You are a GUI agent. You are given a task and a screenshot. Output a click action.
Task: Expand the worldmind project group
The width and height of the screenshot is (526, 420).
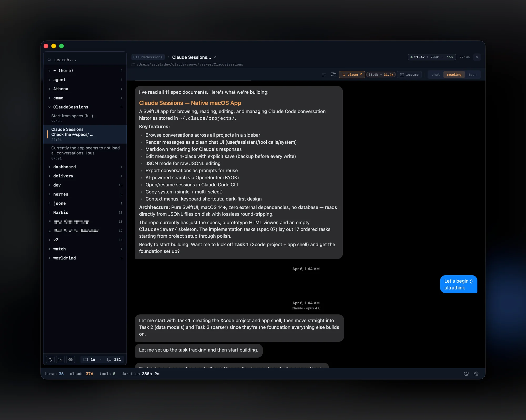point(85,258)
